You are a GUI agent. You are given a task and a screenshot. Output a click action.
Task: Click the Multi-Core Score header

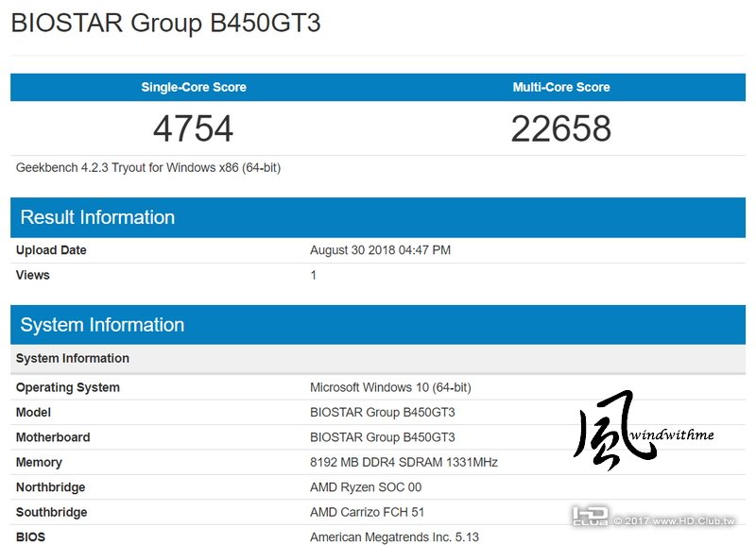(561, 87)
